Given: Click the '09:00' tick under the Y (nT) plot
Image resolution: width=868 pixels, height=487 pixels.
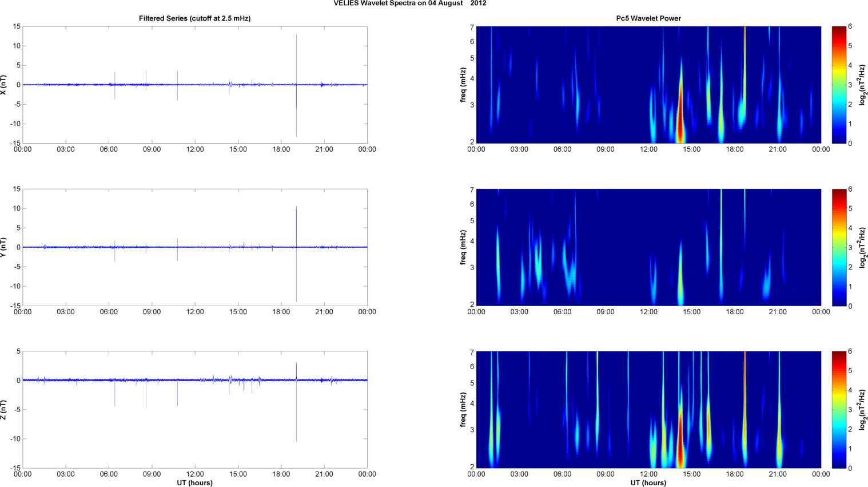Looking at the screenshot, I should click(x=152, y=312).
